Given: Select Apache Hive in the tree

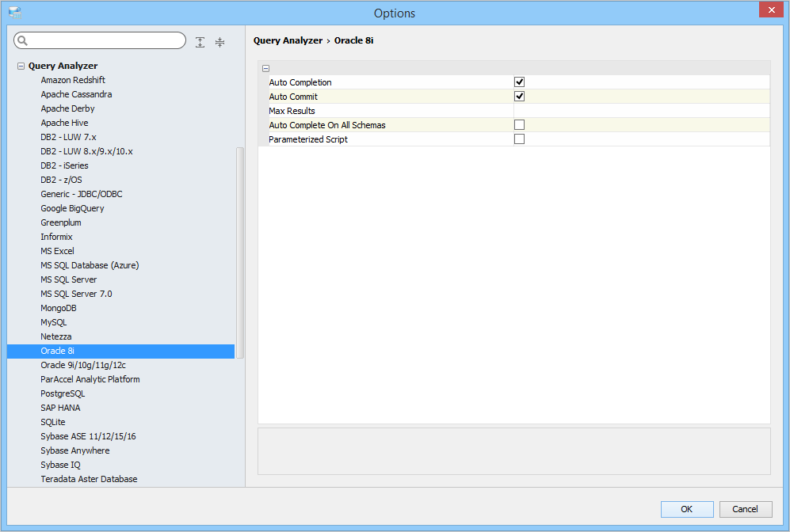Looking at the screenshot, I should pyautogui.click(x=64, y=123).
